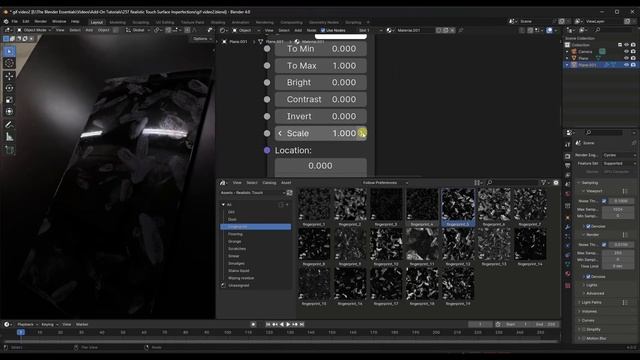Viewport: 640px width, 360px height.
Task: Click the Contrast value field
Action: pos(321,99)
